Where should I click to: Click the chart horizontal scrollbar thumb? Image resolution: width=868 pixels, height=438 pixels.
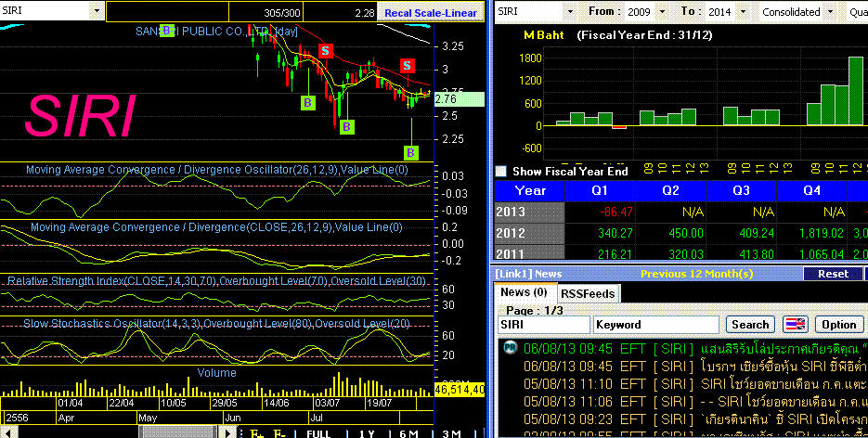(x=177, y=432)
